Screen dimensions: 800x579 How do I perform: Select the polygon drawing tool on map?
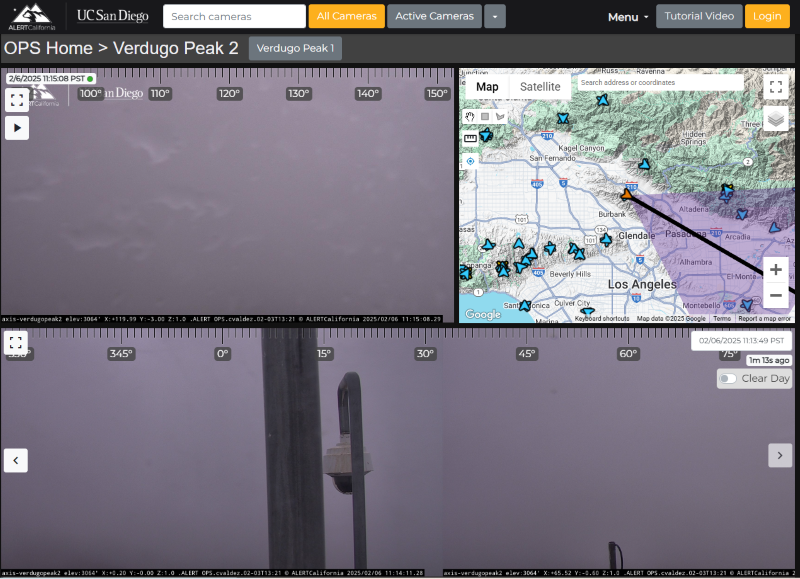[500, 116]
